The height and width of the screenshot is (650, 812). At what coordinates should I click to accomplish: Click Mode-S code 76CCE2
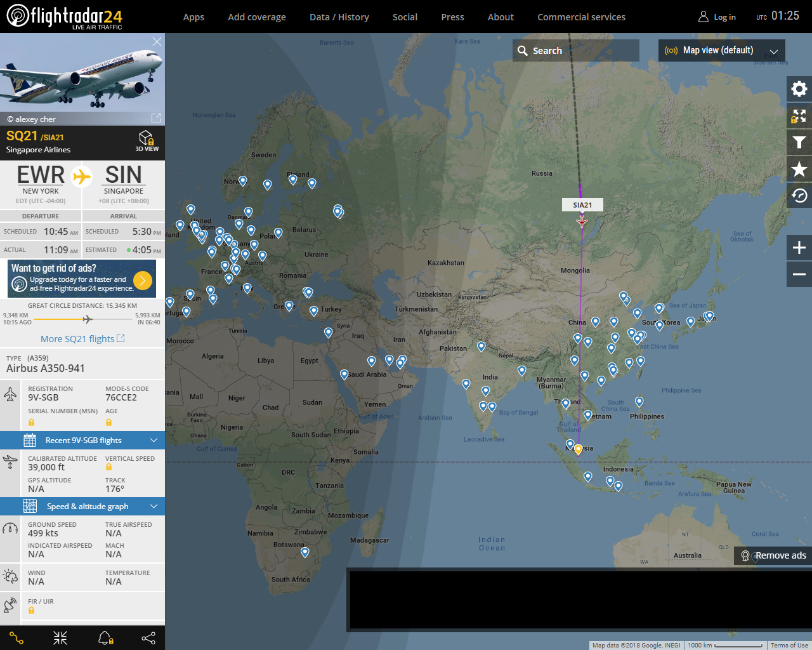121,397
